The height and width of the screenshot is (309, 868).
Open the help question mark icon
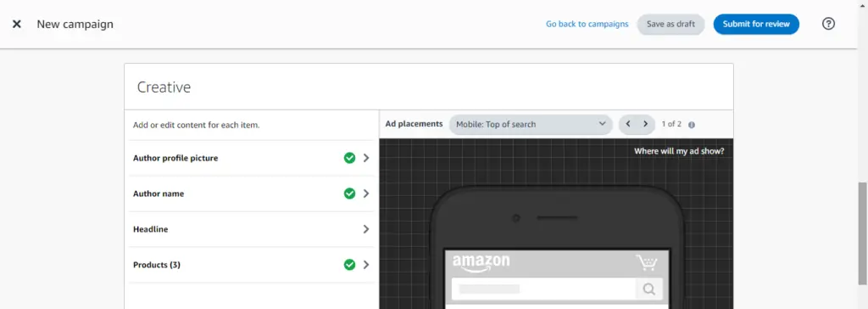tap(828, 24)
